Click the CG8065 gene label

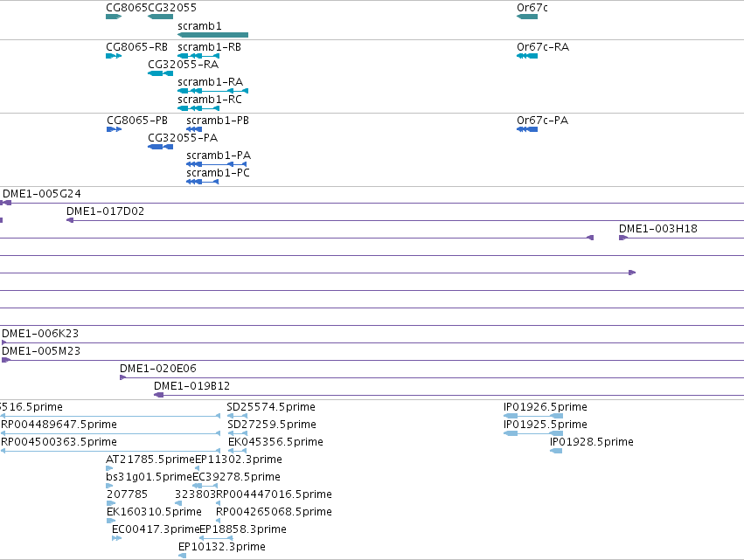click(127, 8)
